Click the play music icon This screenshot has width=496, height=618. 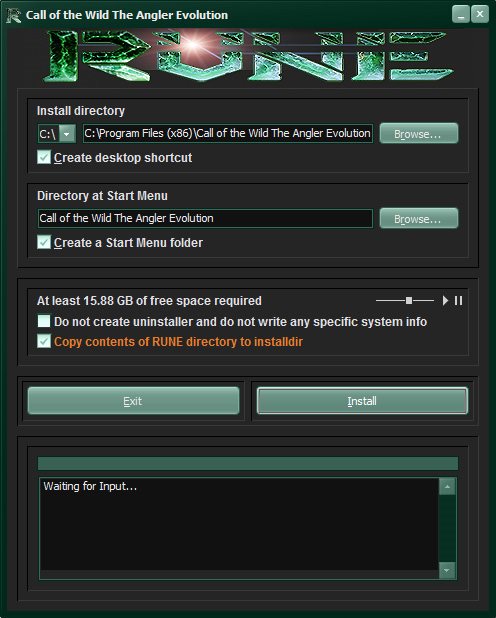pyautogui.click(x=445, y=301)
